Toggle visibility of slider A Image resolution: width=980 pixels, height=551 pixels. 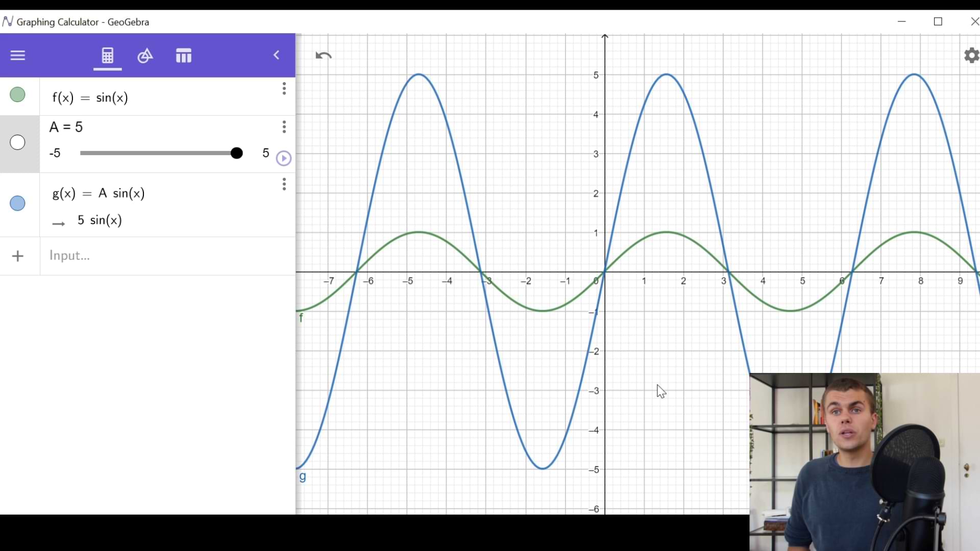18,142
